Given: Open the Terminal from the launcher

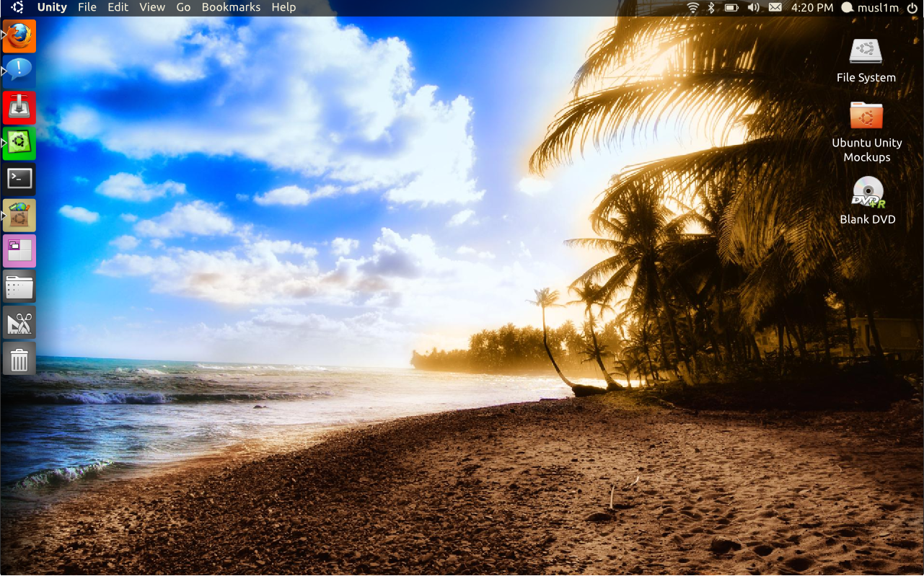Looking at the screenshot, I should (x=19, y=179).
